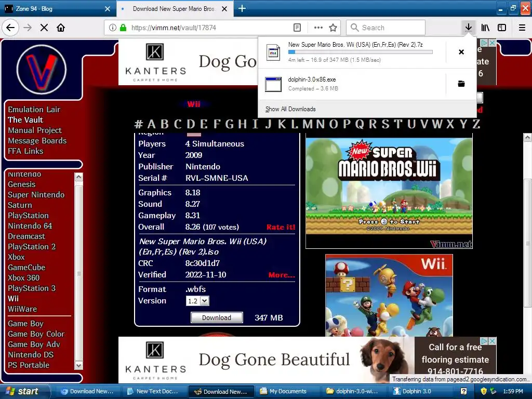The width and height of the screenshot is (532, 399).
Task: Go back to the previous page
Action: (10, 28)
